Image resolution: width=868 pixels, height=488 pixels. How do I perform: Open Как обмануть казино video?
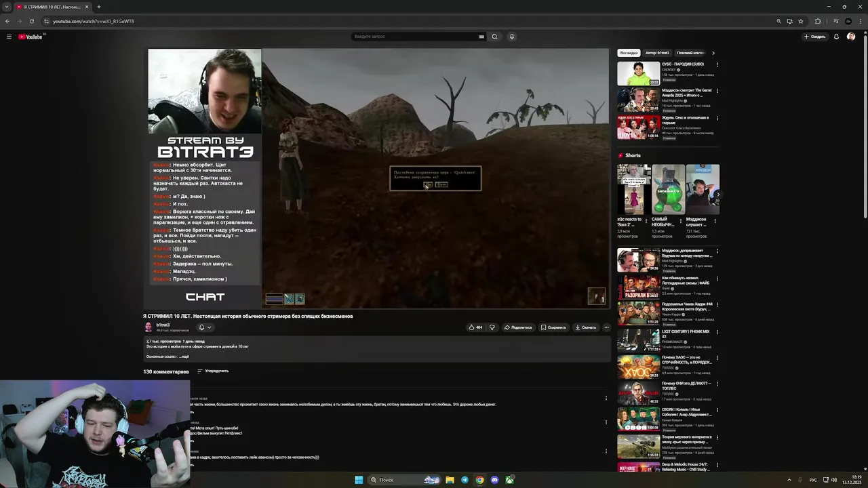(638, 287)
